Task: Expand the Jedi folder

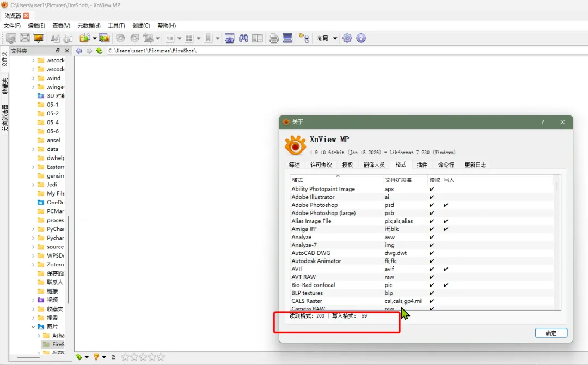Action: click(33, 185)
